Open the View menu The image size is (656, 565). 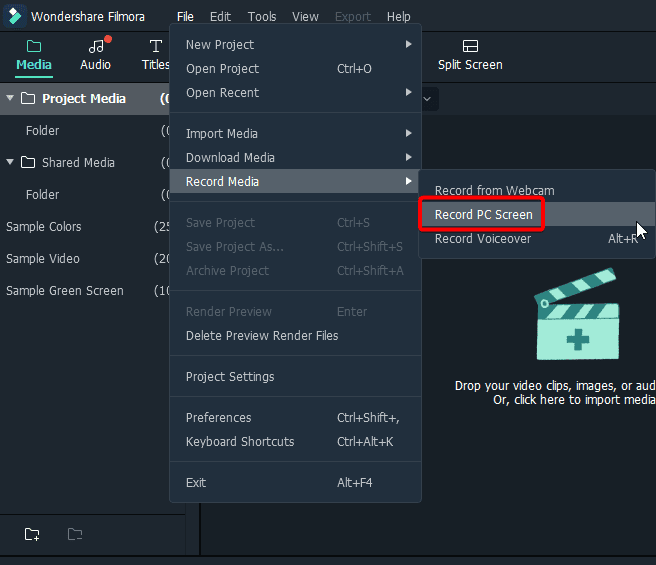pyautogui.click(x=305, y=16)
